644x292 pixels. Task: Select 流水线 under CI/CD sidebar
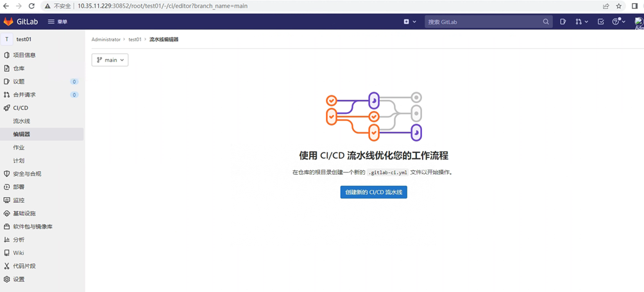point(22,121)
